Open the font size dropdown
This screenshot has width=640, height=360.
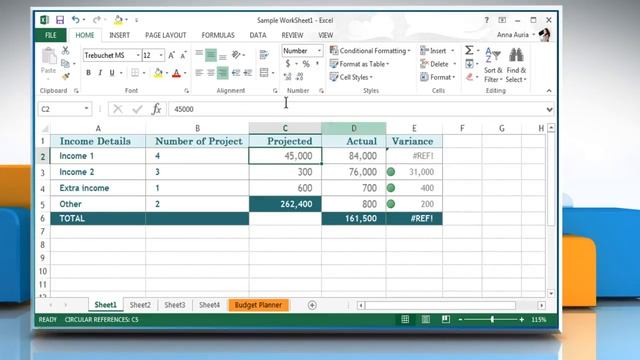161,55
